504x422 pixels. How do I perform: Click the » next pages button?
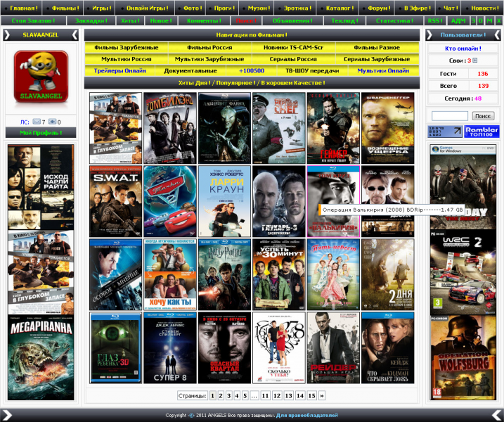click(x=322, y=395)
